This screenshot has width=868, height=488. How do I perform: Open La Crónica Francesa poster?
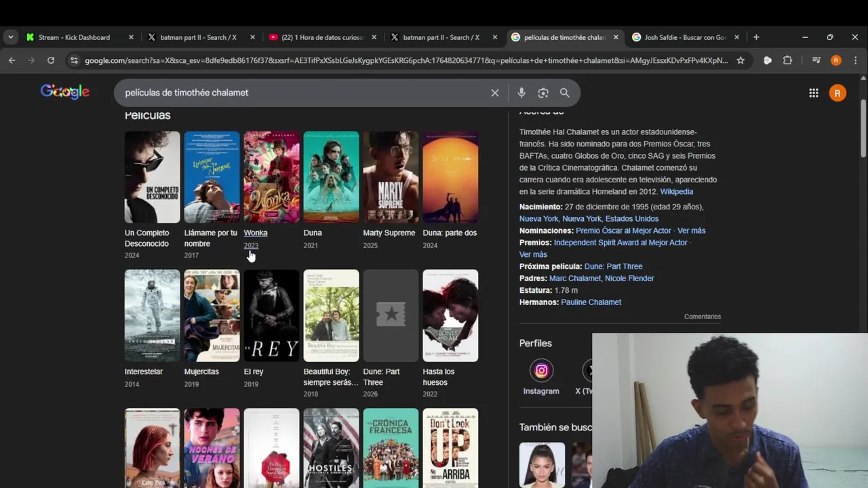[391, 448]
